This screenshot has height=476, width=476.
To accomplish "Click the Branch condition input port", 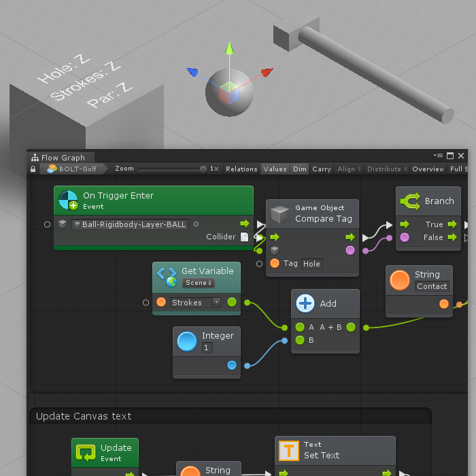I will 405,237.
